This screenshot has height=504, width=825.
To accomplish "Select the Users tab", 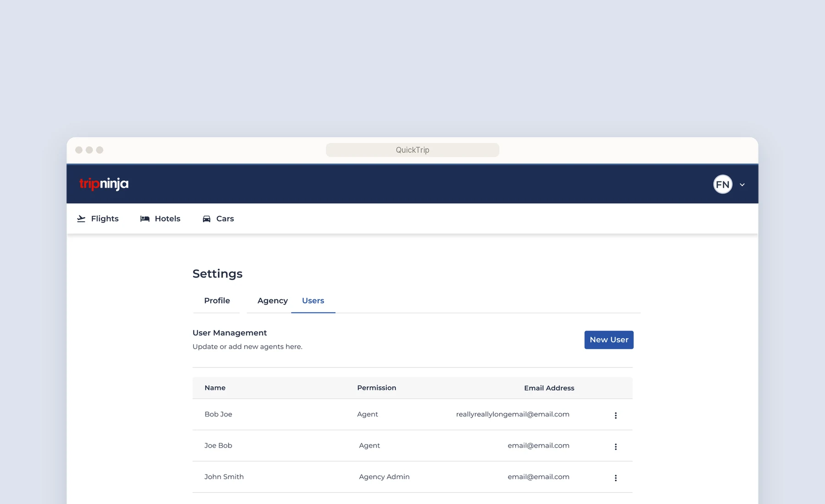I will (x=313, y=301).
